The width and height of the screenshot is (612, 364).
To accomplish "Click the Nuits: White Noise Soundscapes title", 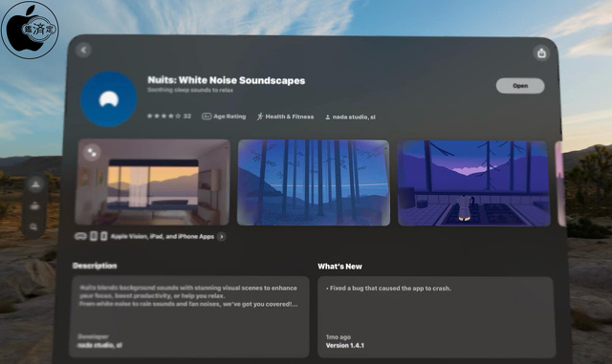I will (227, 80).
